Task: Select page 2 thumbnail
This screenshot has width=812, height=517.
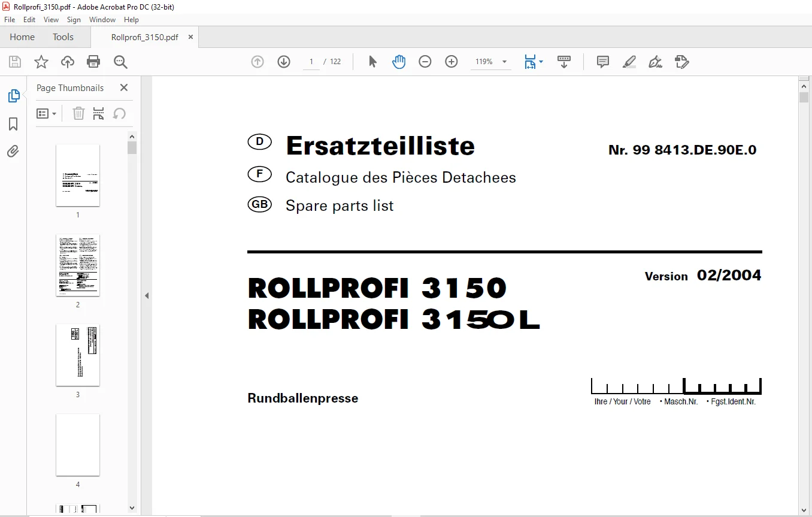Action: (x=78, y=265)
